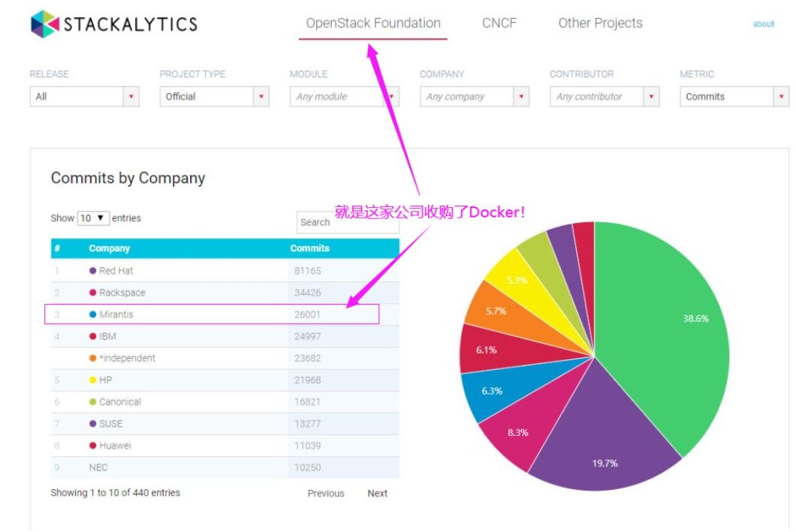Viewport: 796px width, 532px height.
Task: Open the Metric dropdown showing Commits
Action: click(x=734, y=96)
